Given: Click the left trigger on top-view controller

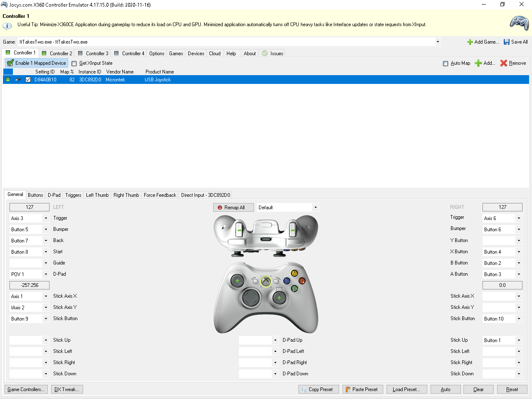Looking at the screenshot, I should coord(239,230).
